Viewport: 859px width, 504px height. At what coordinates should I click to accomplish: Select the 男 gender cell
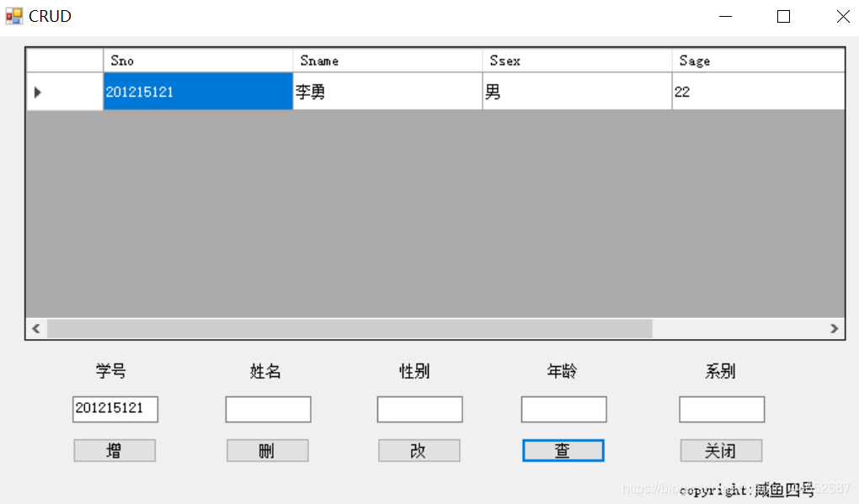(577, 92)
